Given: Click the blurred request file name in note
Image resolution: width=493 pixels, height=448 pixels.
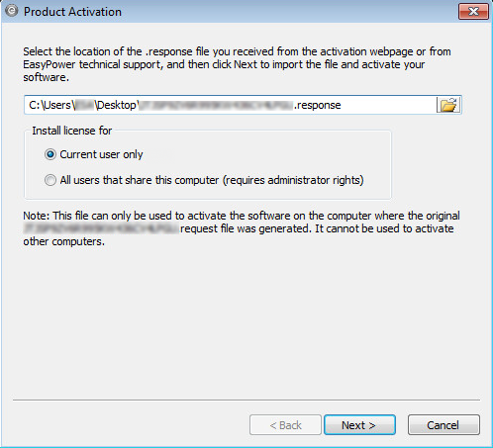Looking at the screenshot, I should click(x=101, y=228).
